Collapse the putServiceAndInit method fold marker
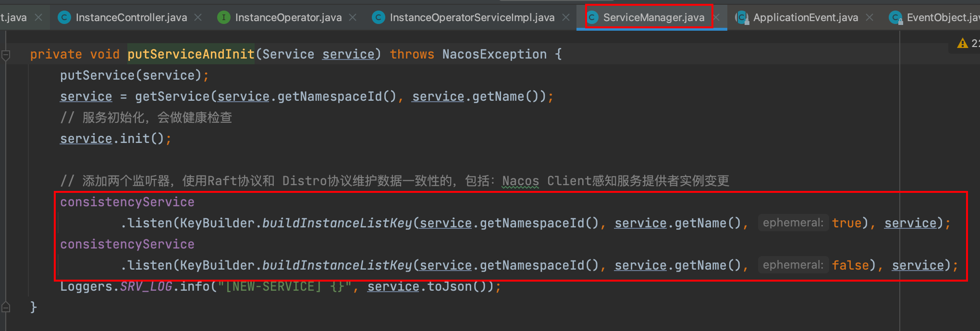The height and width of the screenshot is (331, 980). coord(6,55)
